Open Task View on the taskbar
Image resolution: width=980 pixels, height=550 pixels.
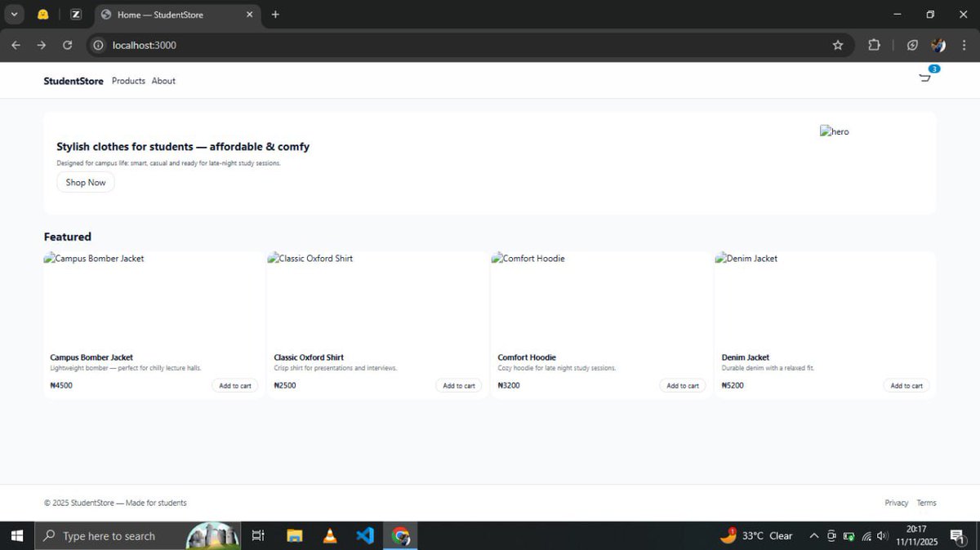click(x=258, y=535)
